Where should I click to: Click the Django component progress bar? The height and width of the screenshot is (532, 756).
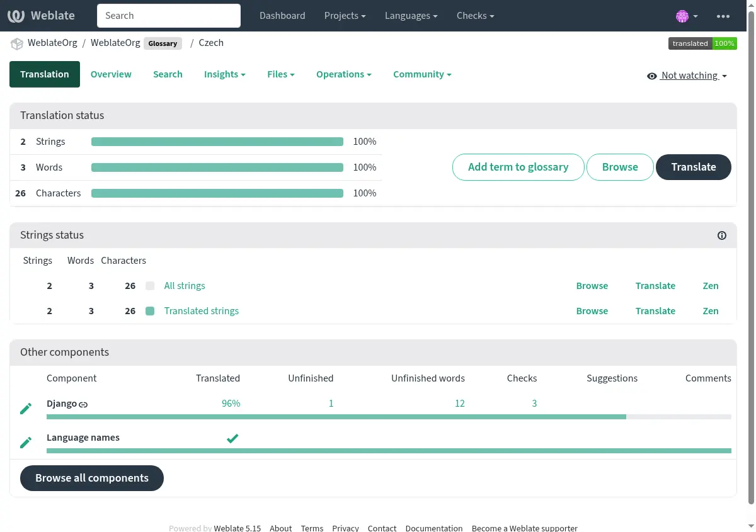point(389,417)
